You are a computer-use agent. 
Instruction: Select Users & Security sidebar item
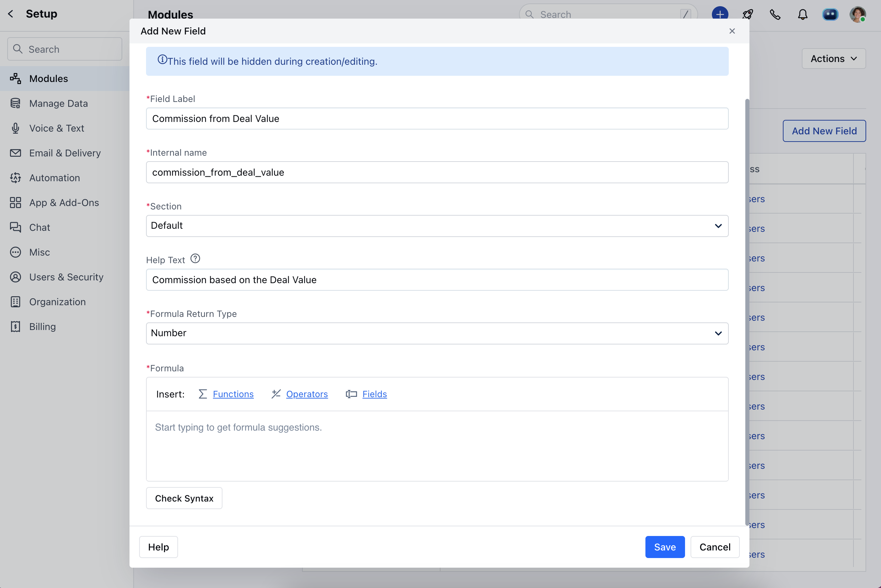tap(66, 277)
